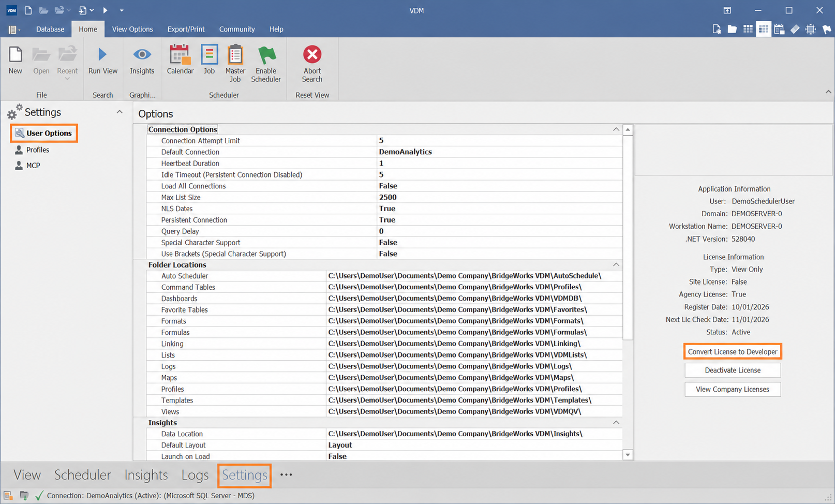Click the play icon in quick access toolbar
The height and width of the screenshot is (504, 835).
[x=105, y=10]
